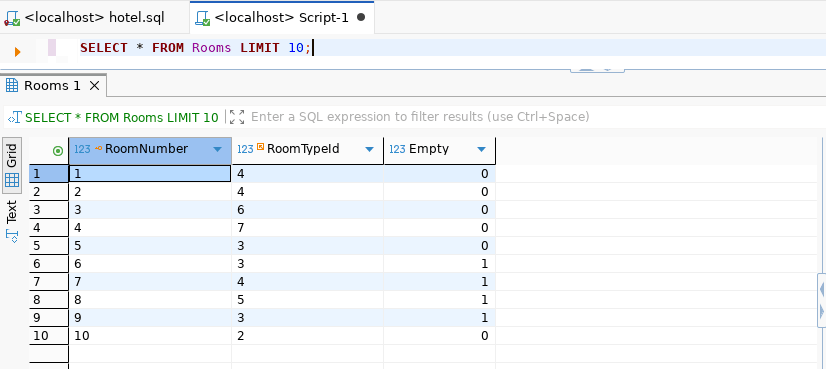Viewport: 826px width, 369px height.
Task: Click Empty cell in row 6
Action: (439, 264)
